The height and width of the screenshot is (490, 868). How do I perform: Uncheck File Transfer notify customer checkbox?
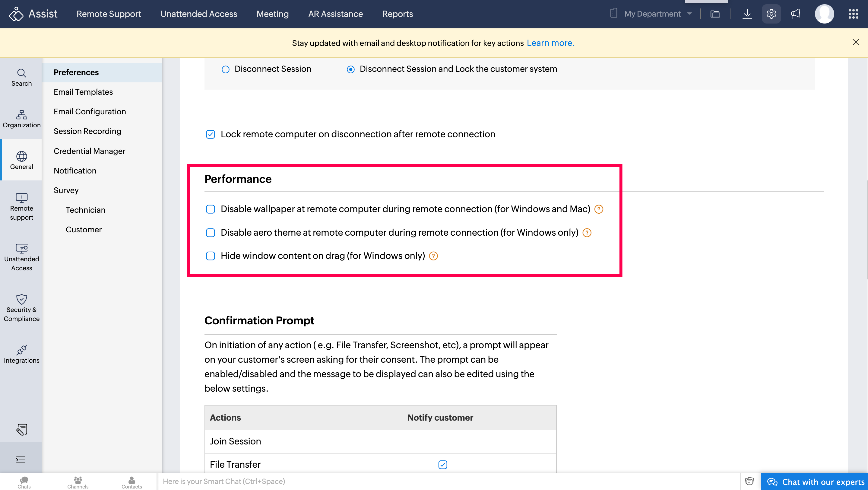(x=442, y=464)
